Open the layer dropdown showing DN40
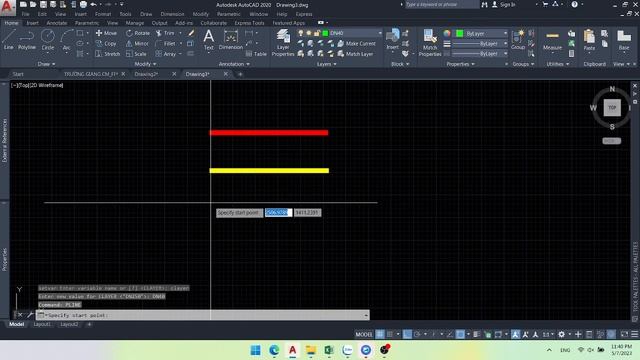The height and width of the screenshot is (360, 640). (x=352, y=33)
